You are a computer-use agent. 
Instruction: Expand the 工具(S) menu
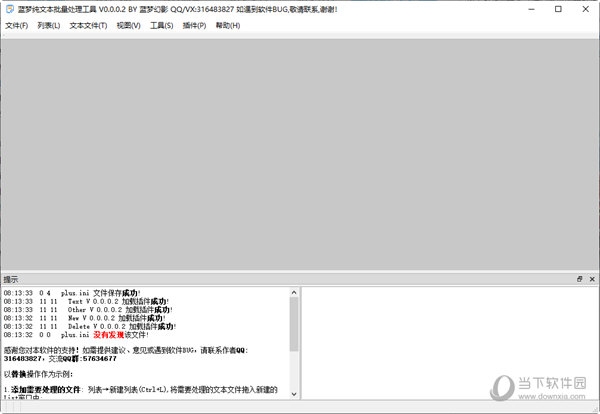coord(162,25)
